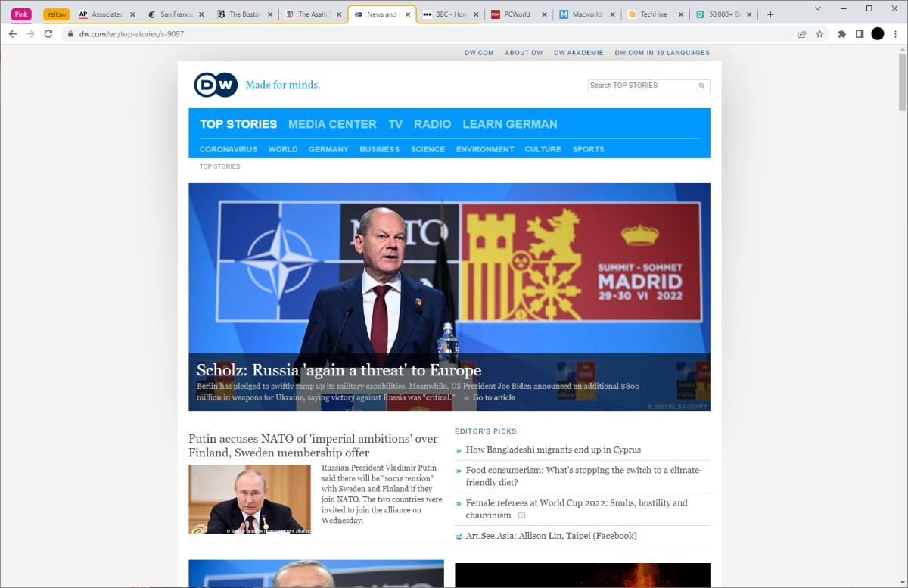The width and height of the screenshot is (908, 588).
Task: Click the browser forward arrow
Action: pos(31,34)
